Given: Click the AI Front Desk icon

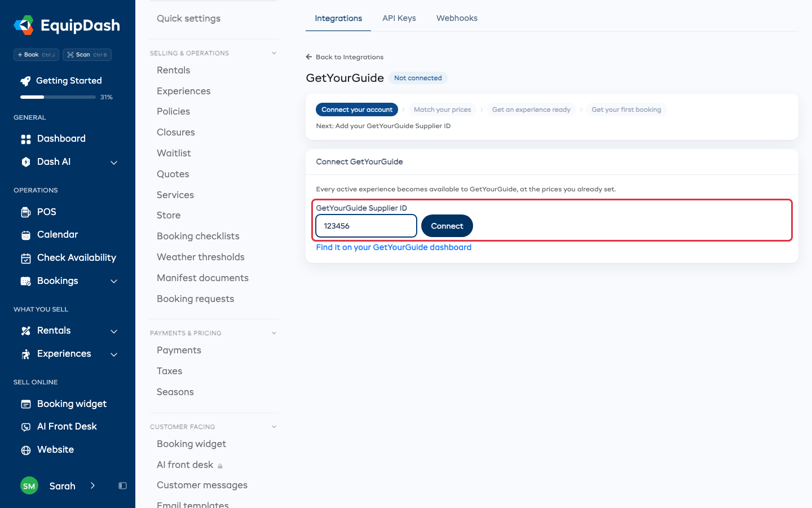Looking at the screenshot, I should [x=26, y=427].
